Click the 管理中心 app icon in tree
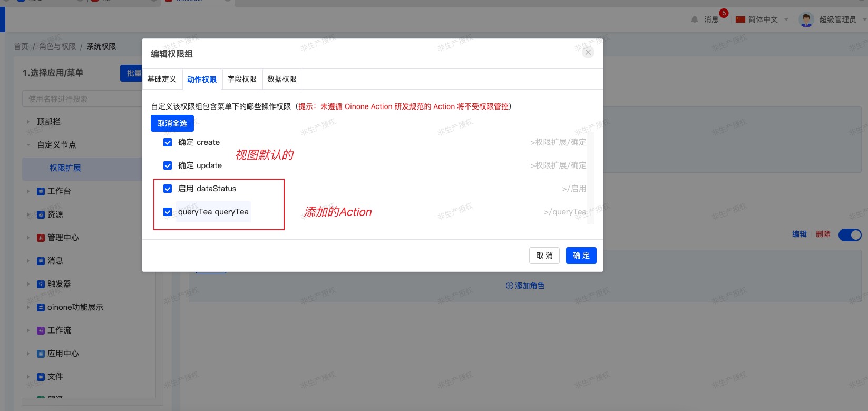 click(41, 238)
